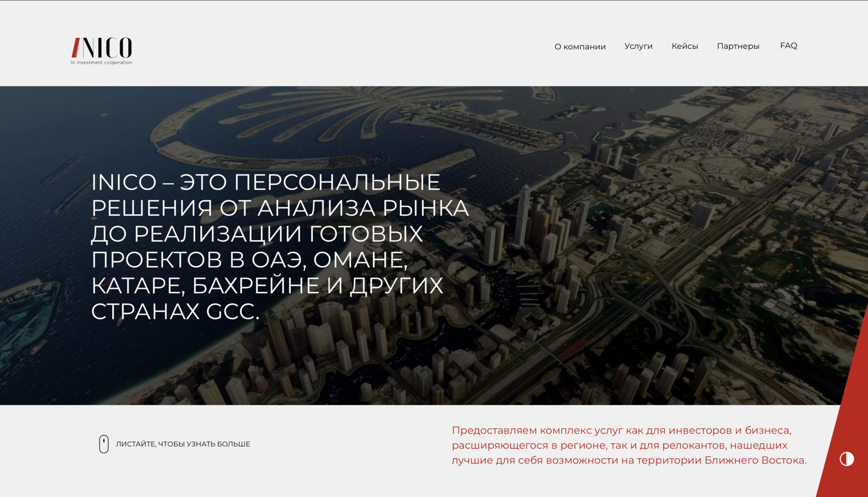Open the FAQ link
Screen dimensions: 868x497
pos(788,46)
